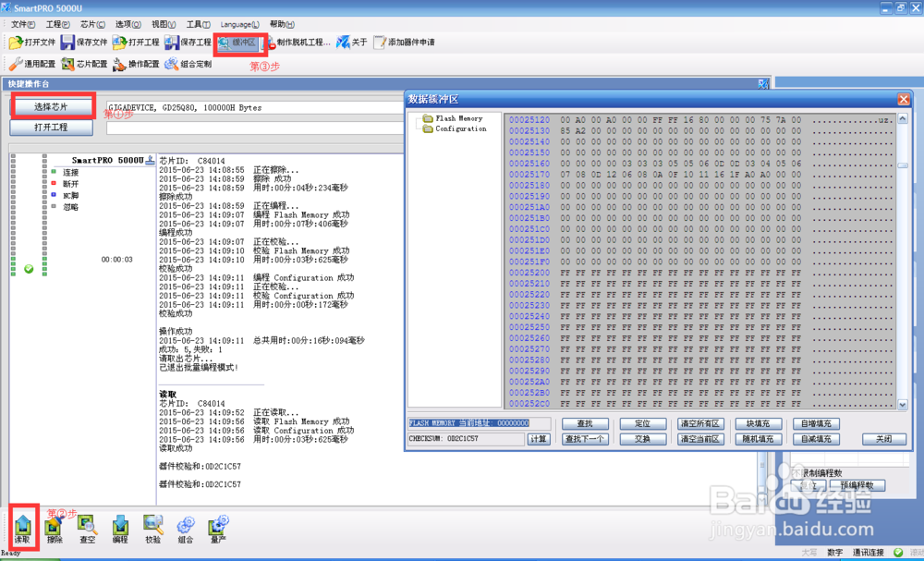Open the Language menu

coord(238,24)
